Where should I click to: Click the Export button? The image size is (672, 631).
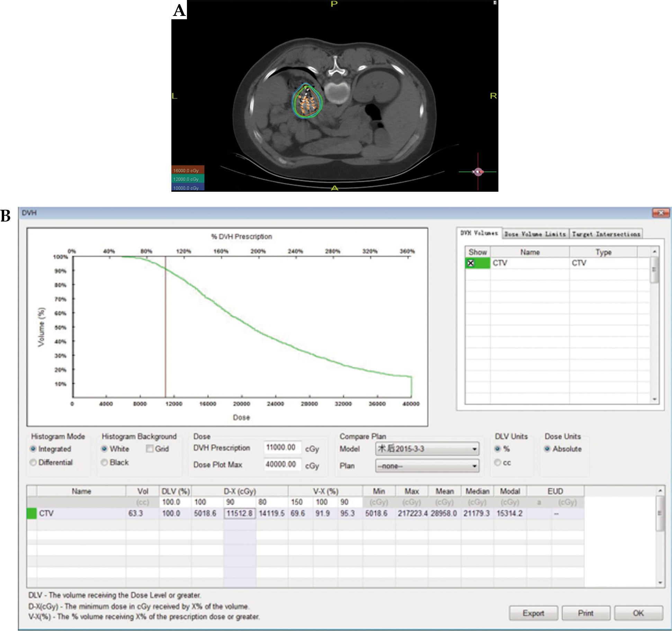tap(533, 613)
